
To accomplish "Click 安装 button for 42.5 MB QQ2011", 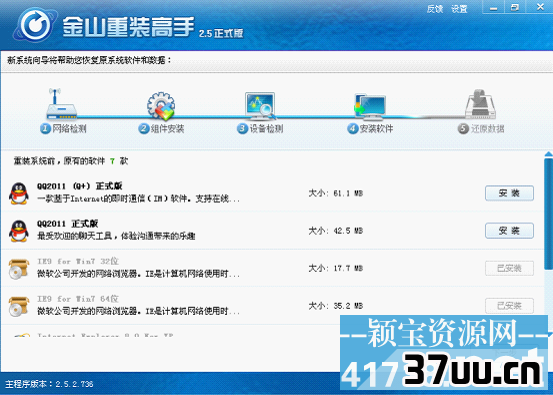I will 509,231.
